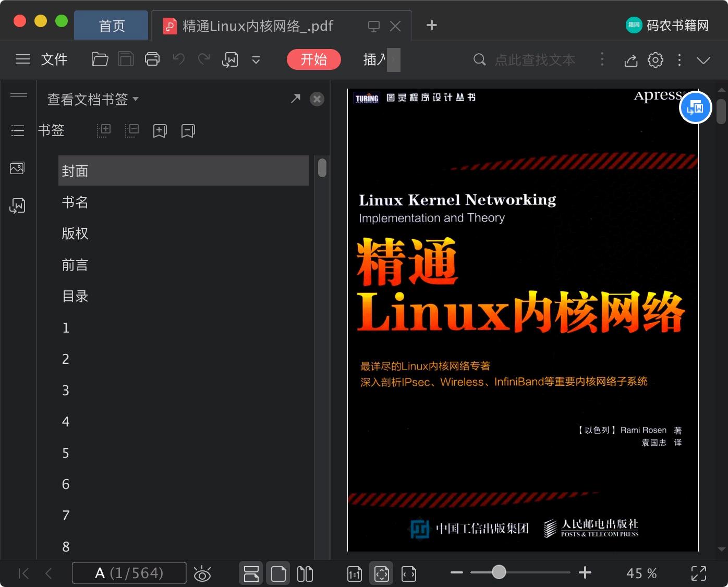Toggle fit width view
The height and width of the screenshot is (587, 728).
pos(409,574)
